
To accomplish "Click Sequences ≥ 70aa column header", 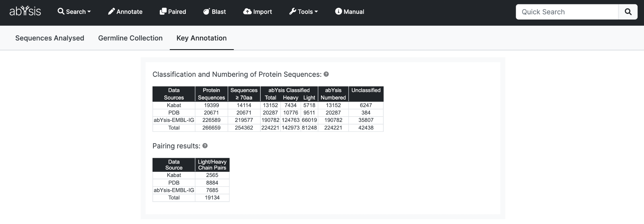I will point(244,94).
